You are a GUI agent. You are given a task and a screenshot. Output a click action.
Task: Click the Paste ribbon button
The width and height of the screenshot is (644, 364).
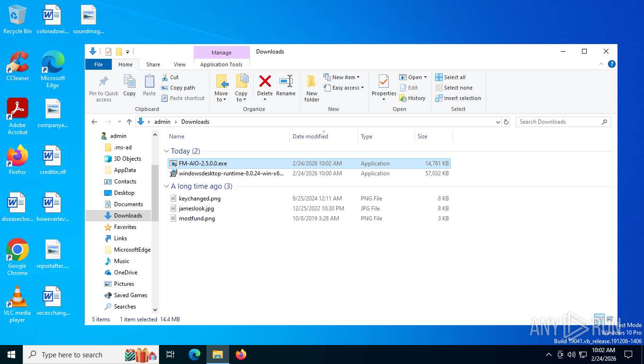pyautogui.click(x=149, y=86)
